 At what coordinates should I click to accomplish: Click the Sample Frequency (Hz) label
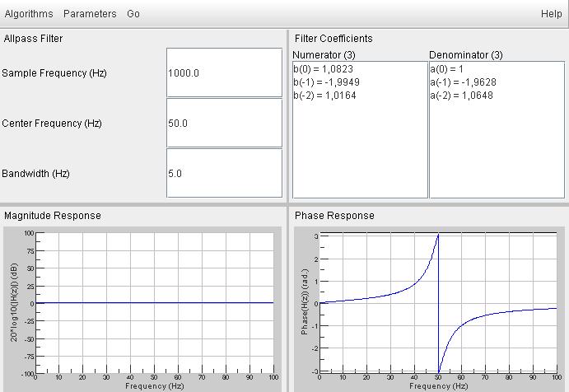tap(54, 73)
